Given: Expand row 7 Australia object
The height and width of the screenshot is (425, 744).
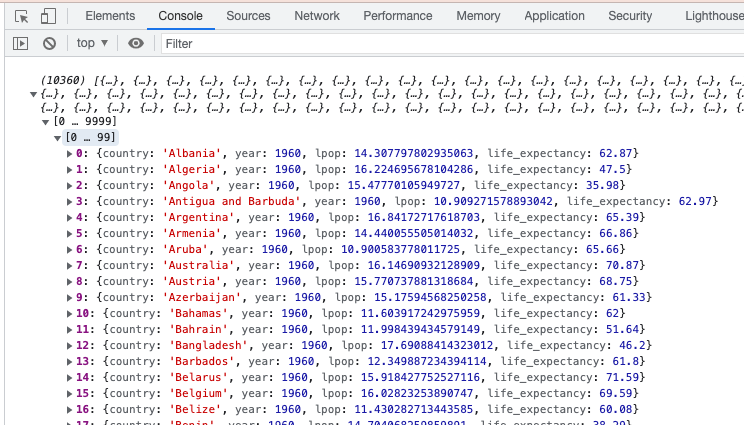Looking at the screenshot, I should click(x=69, y=266).
